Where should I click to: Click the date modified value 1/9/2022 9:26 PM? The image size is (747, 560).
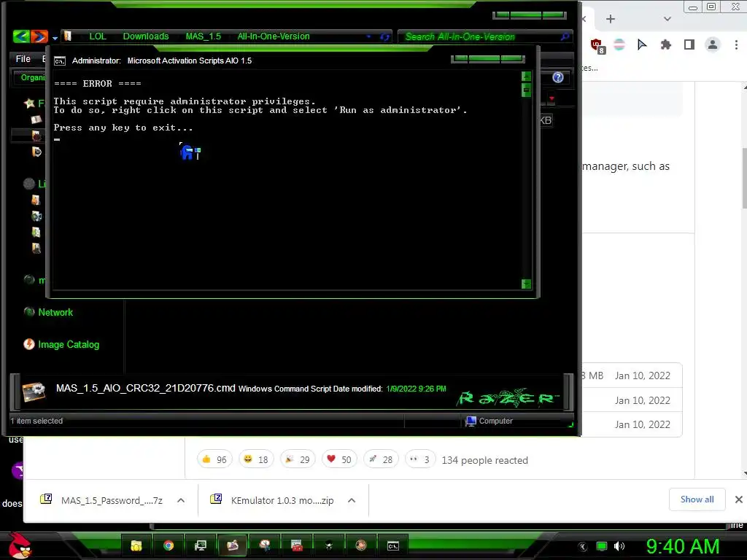[416, 389]
